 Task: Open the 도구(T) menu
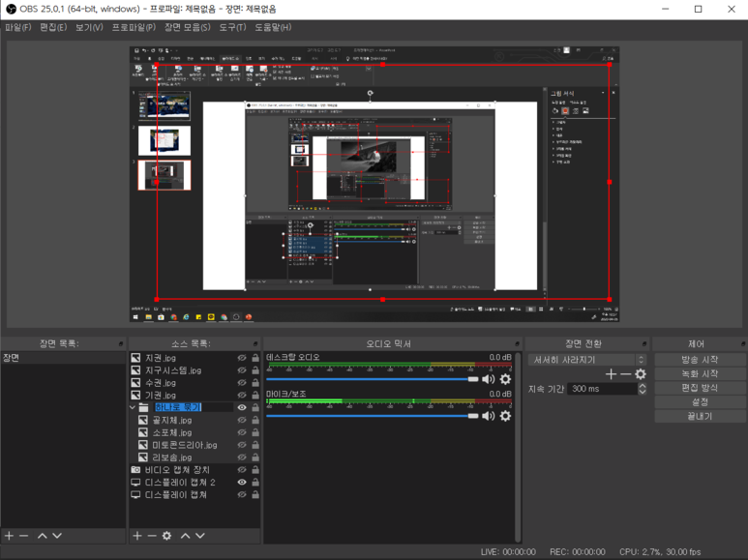pyautogui.click(x=232, y=27)
